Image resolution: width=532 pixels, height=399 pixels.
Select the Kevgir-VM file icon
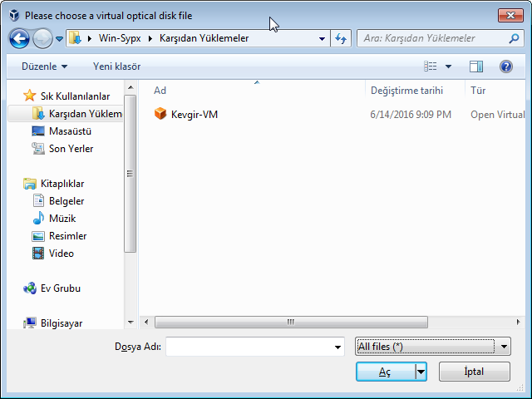click(160, 114)
